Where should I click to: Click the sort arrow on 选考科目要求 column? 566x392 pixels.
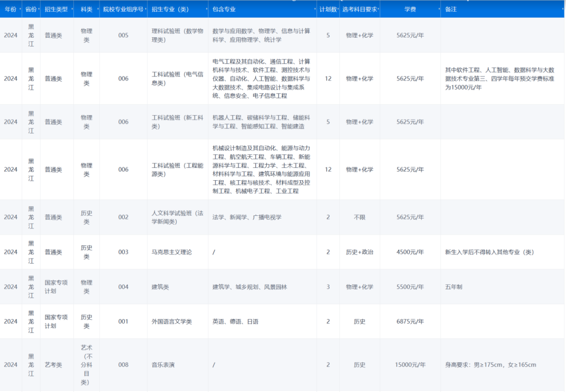tap(379, 8)
